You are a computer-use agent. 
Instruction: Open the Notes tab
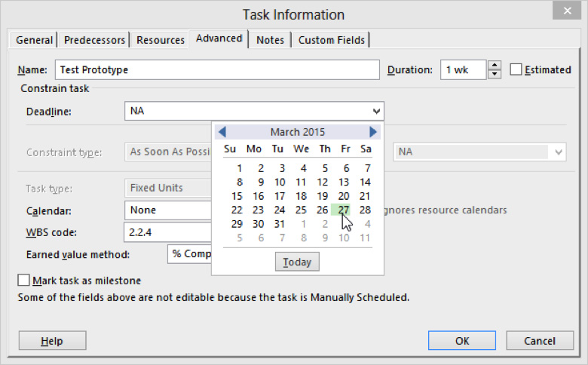[270, 40]
